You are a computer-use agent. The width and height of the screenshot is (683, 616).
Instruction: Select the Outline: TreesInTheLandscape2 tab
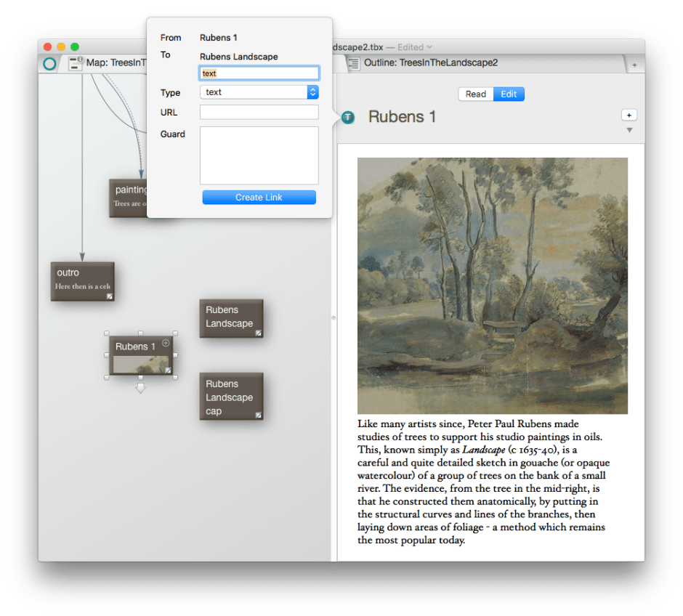pyautogui.click(x=430, y=63)
